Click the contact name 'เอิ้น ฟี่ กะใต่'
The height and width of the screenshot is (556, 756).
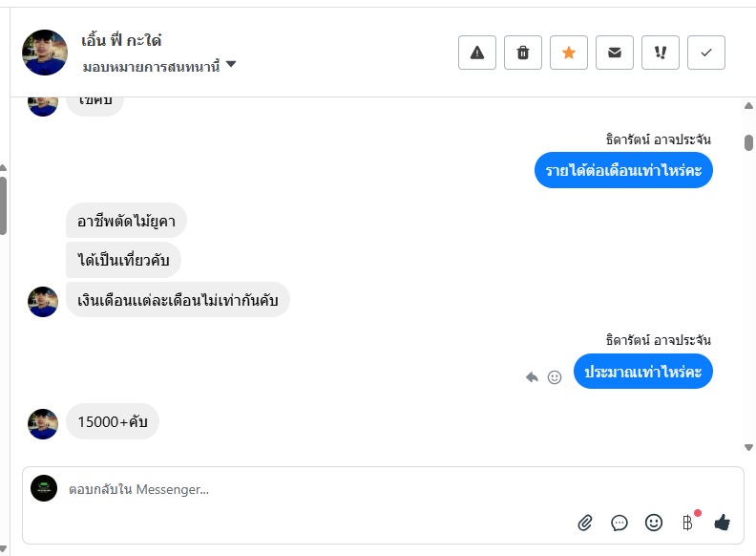click(x=122, y=40)
